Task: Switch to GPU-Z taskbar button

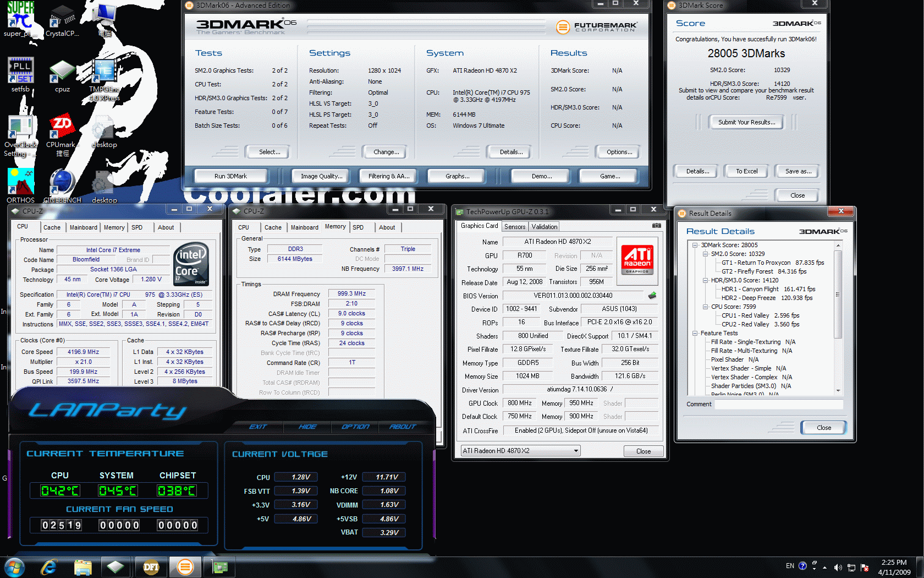Action: 220,567
